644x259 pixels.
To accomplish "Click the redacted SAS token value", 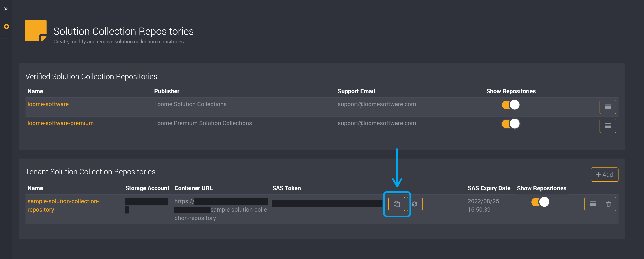I will [x=327, y=203].
